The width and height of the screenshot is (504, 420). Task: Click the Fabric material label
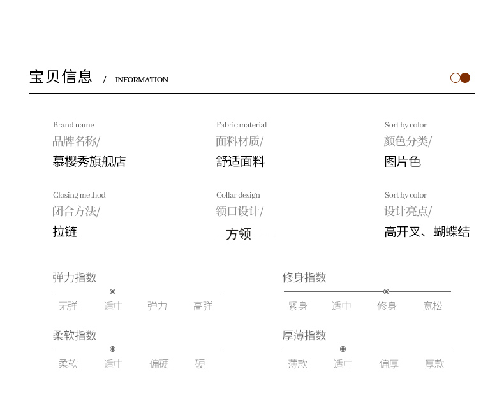pyautogui.click(x=241, y=125)
